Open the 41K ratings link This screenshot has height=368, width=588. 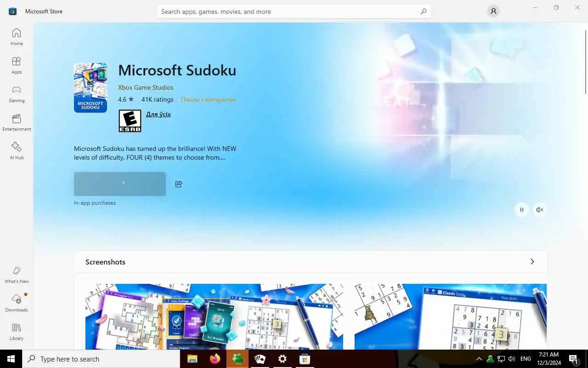(157, 99)
